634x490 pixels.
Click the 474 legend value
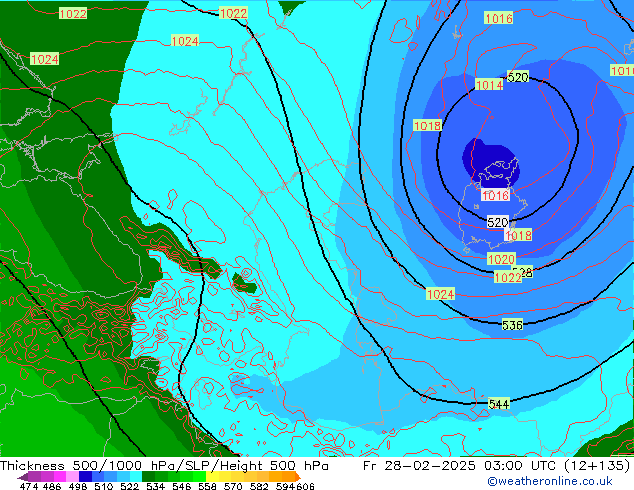coord(28,486)
